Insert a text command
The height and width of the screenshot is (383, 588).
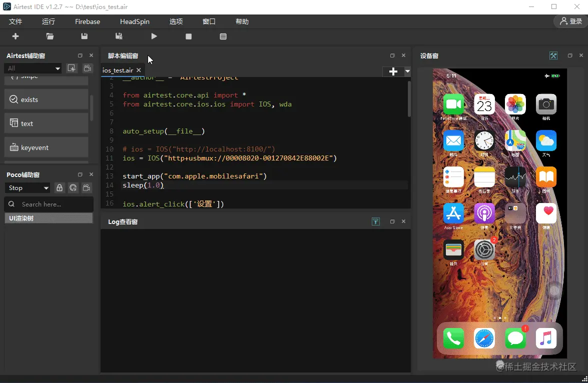pos(46,123)
